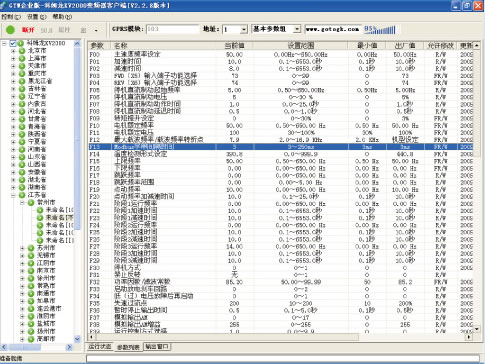Click the small toolbar dropdown arrow after the greyed buttons
The image size is (485, 364).
(x=96, y=30)
